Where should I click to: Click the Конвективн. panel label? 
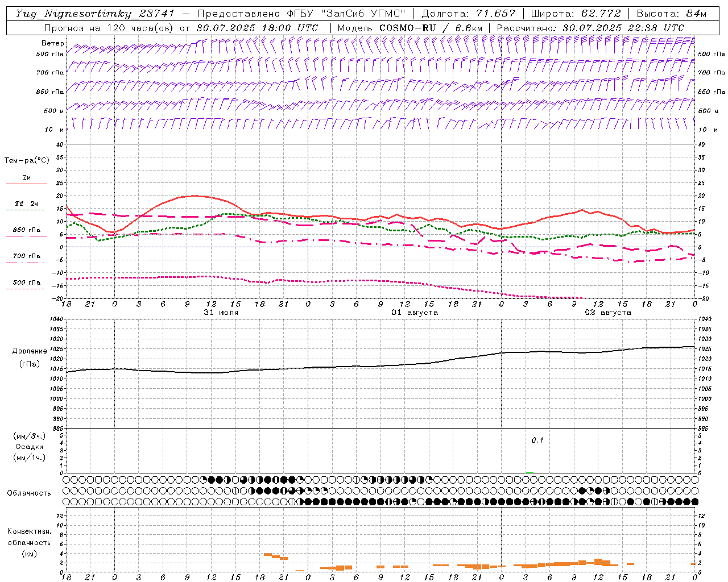[x=29, y=531]
